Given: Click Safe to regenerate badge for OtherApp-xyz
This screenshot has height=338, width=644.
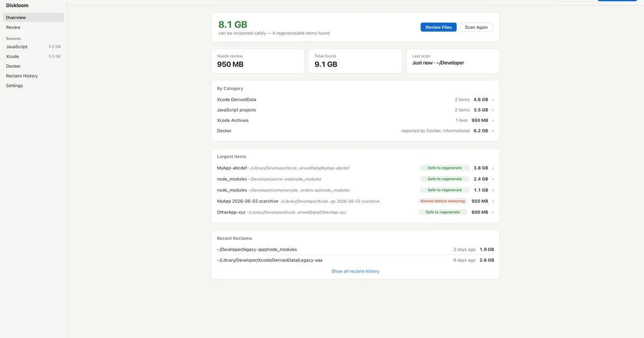Looking at the screenshot, I should [x=443, y=212].
